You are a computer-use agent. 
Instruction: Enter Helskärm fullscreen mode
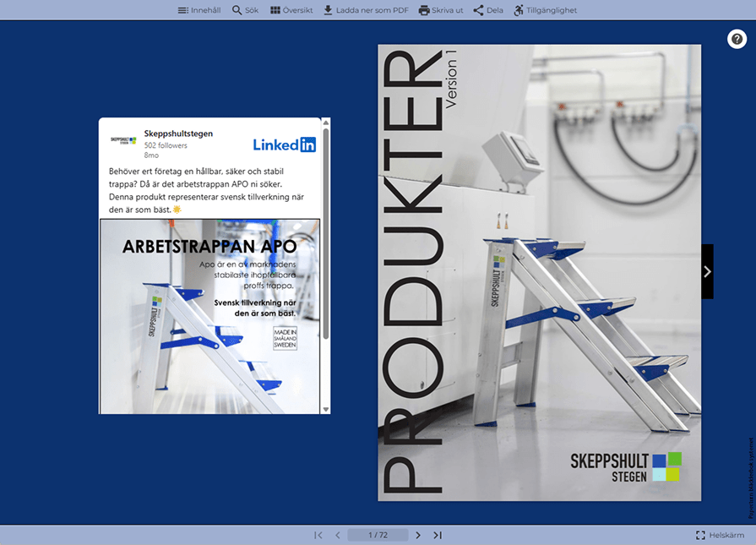[720, 535]
